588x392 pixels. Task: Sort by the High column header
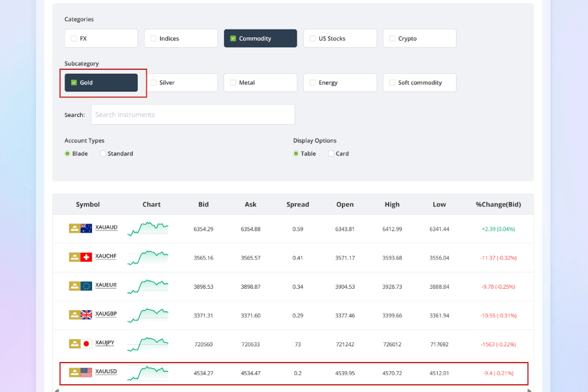392,204
